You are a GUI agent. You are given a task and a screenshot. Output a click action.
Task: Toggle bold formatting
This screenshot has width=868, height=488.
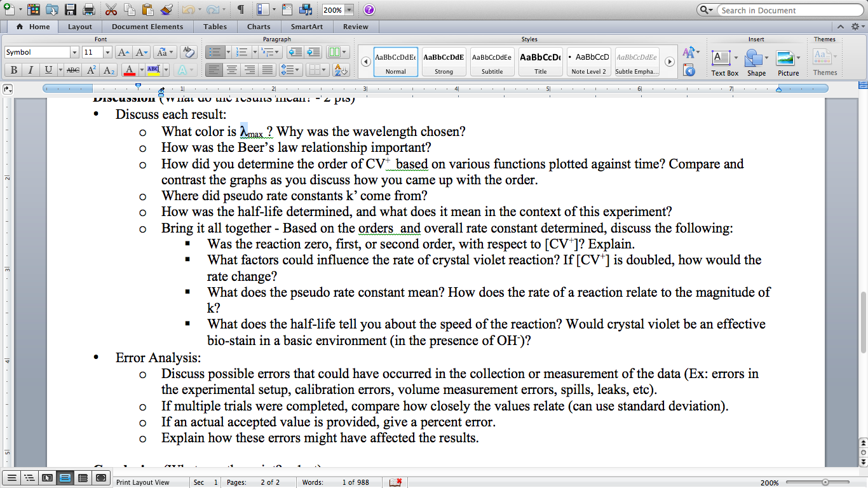13,70
